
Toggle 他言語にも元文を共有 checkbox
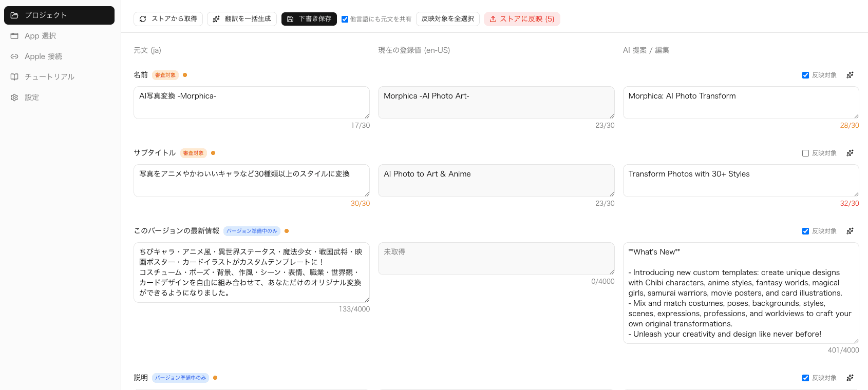click(x=345, y=19)
